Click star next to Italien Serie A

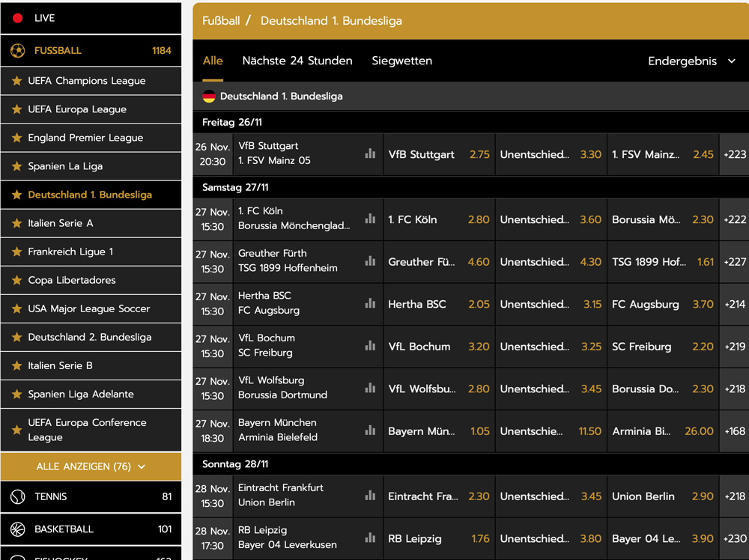tap(16, 223)
